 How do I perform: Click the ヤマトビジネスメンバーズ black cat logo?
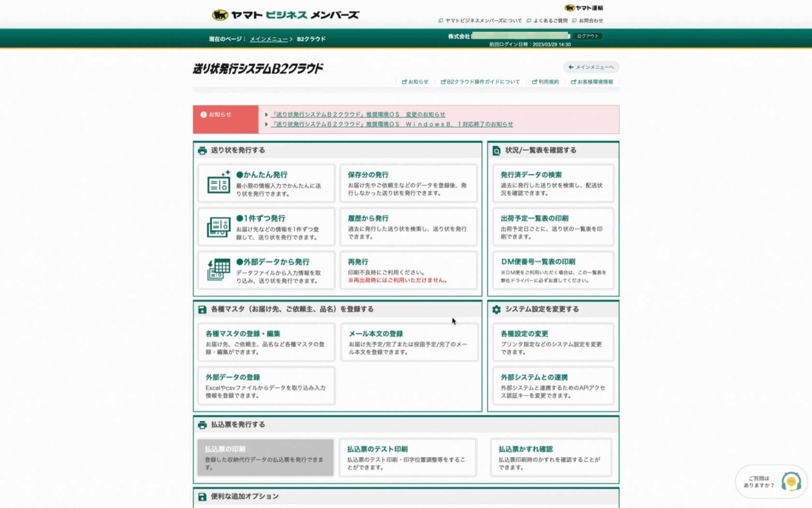tap(220, 15)
